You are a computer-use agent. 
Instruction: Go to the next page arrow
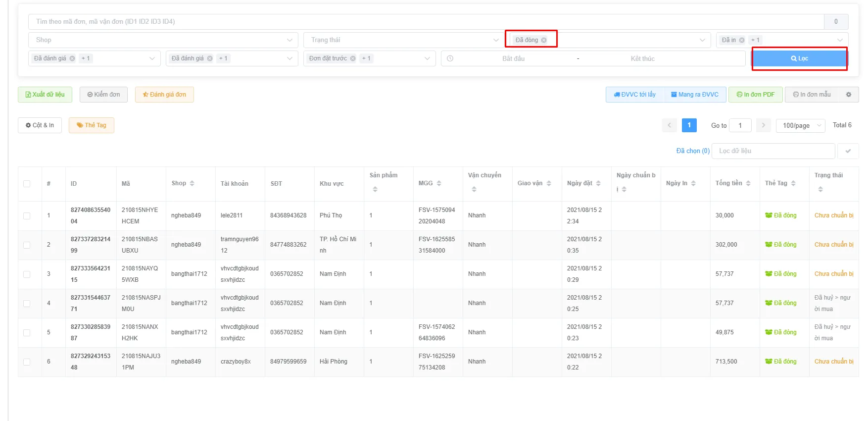pyautogui.click(x=764, y=125)
